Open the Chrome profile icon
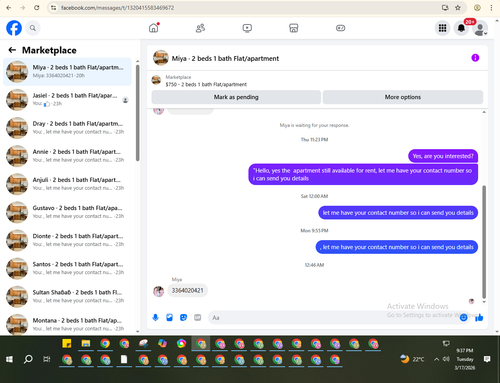The image size is (500, 383). (x=477, y=8)
